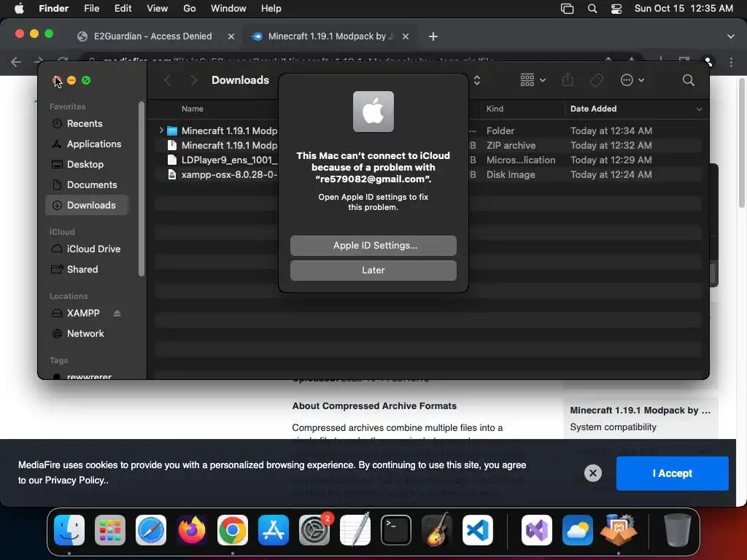Select Downloads in Finder sidebar
This screenshot has width=747, height=560.
[x=88, y=205]
